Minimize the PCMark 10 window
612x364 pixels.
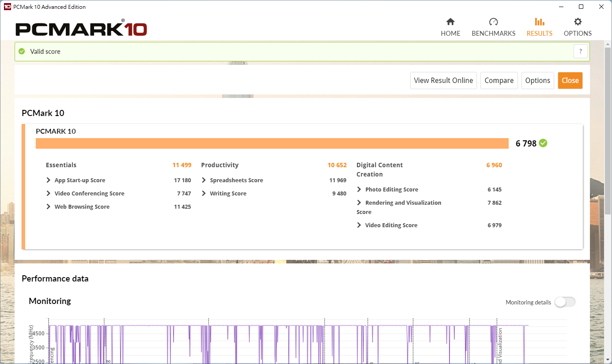point(561,7)
